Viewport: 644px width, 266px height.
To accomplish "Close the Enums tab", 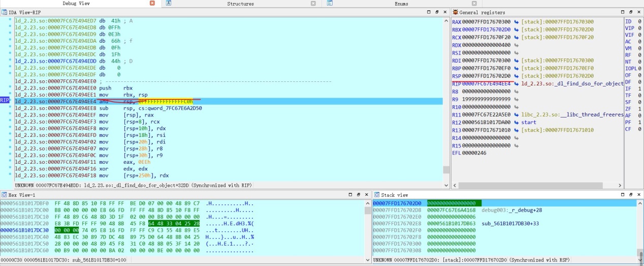I will coord(474,4).
